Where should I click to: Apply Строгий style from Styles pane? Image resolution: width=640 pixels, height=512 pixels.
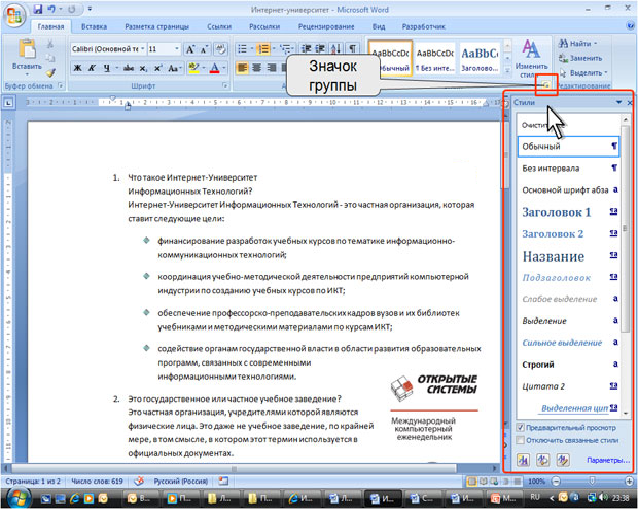pyautogui.click(x=569, y=365)
